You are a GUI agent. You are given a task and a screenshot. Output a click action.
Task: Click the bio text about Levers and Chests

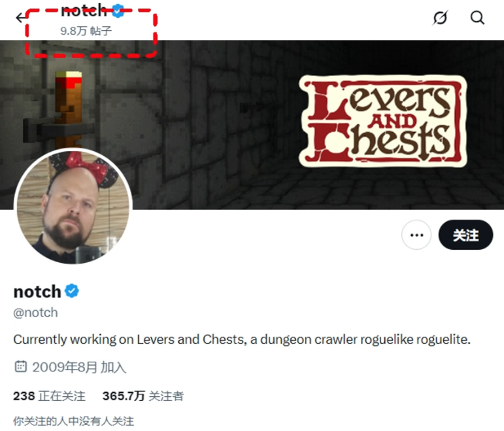[x=242, y=339]
